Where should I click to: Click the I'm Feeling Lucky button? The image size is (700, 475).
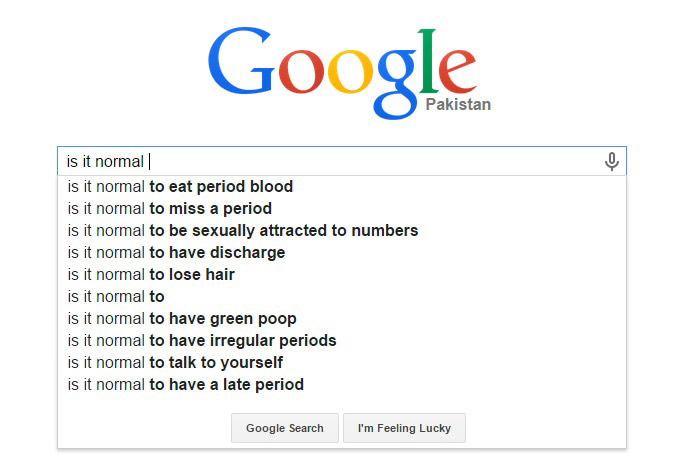pyautogui.click(x=404, y=428)
